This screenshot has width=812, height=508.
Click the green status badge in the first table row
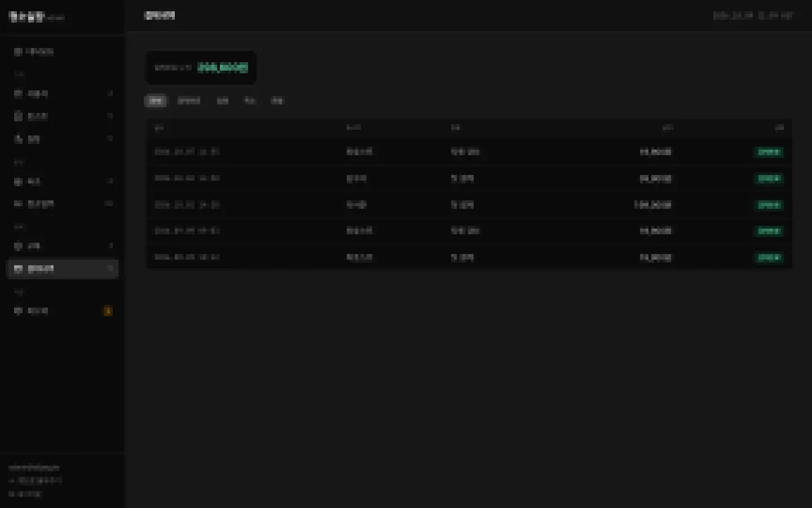click(769, 152)
